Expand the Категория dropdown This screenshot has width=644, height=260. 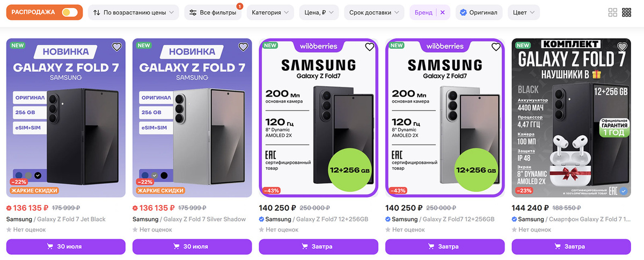270,12
